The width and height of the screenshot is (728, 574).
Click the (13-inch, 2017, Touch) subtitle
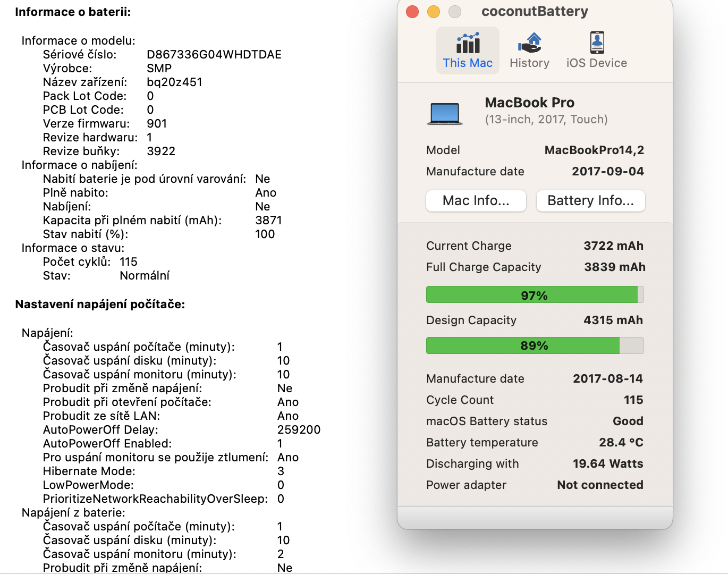(x=546, y=120)
